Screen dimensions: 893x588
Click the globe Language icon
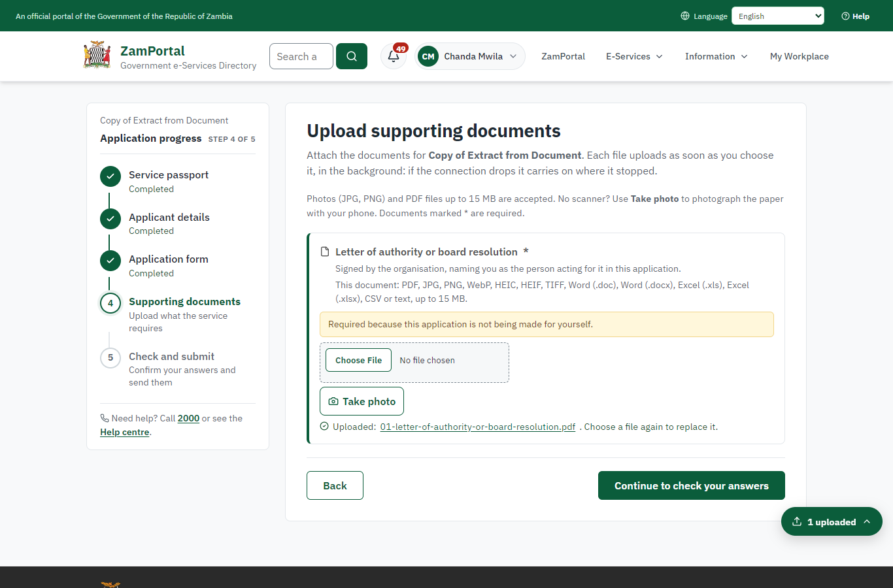point(685,16)
